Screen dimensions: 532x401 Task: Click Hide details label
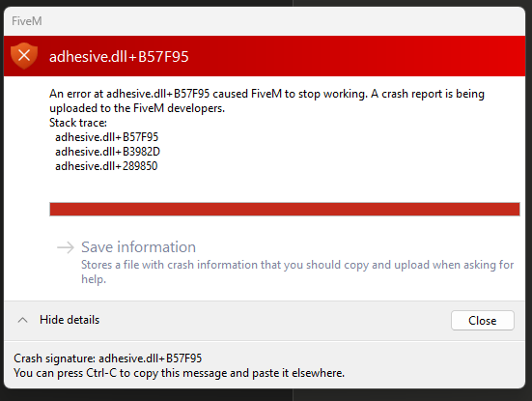70,320
